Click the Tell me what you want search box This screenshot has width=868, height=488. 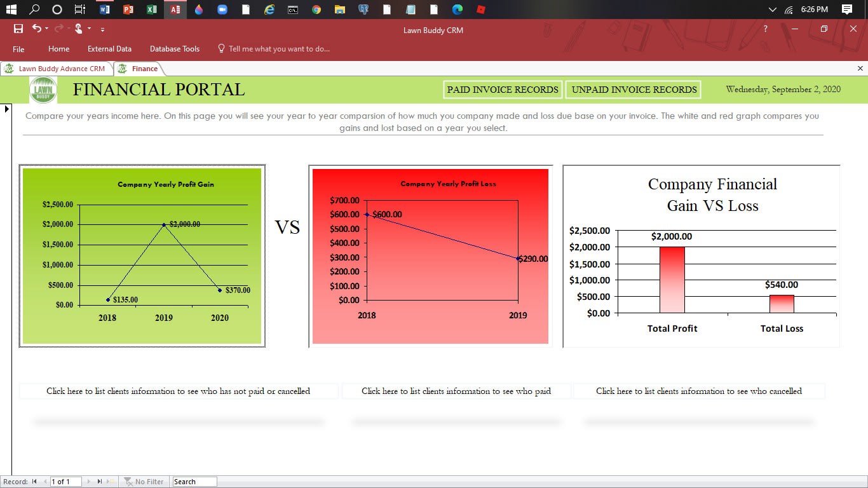[274, 49]
